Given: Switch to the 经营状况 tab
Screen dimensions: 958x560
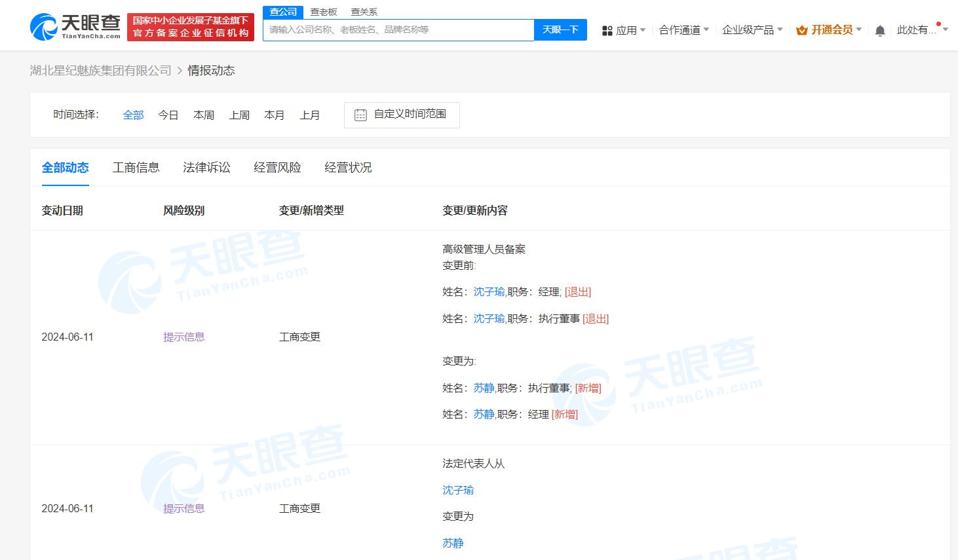Looking at the screenshot, I should tap(349, 168).
